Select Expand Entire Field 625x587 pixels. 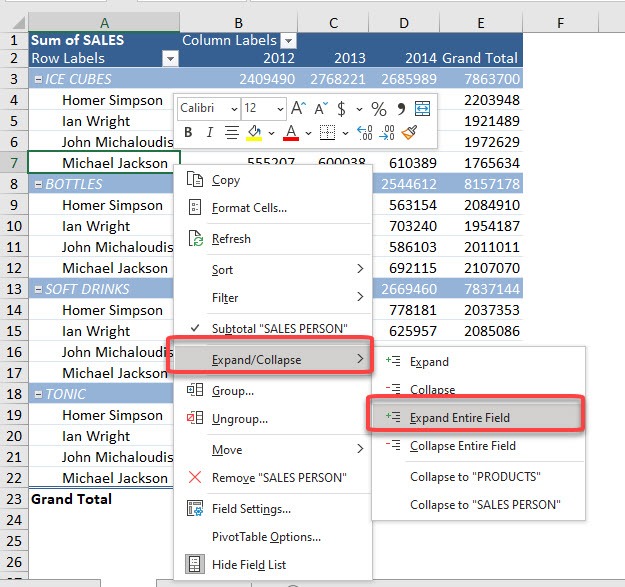pos(478,417)
